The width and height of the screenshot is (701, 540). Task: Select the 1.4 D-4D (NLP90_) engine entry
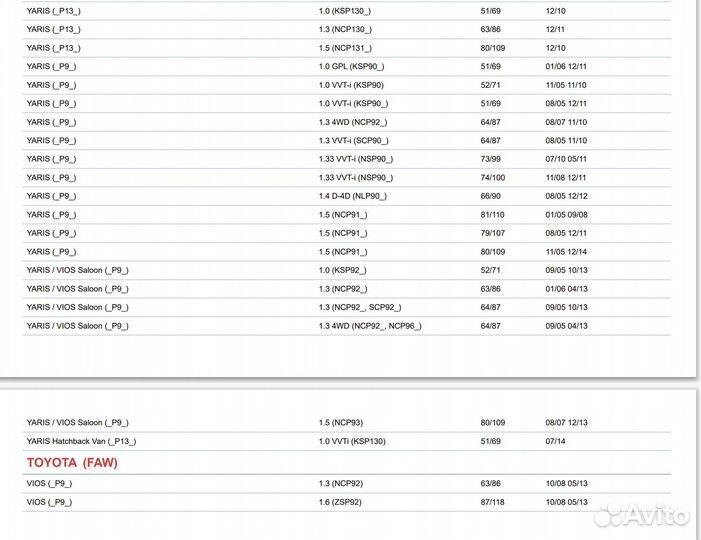pos(352,196)
